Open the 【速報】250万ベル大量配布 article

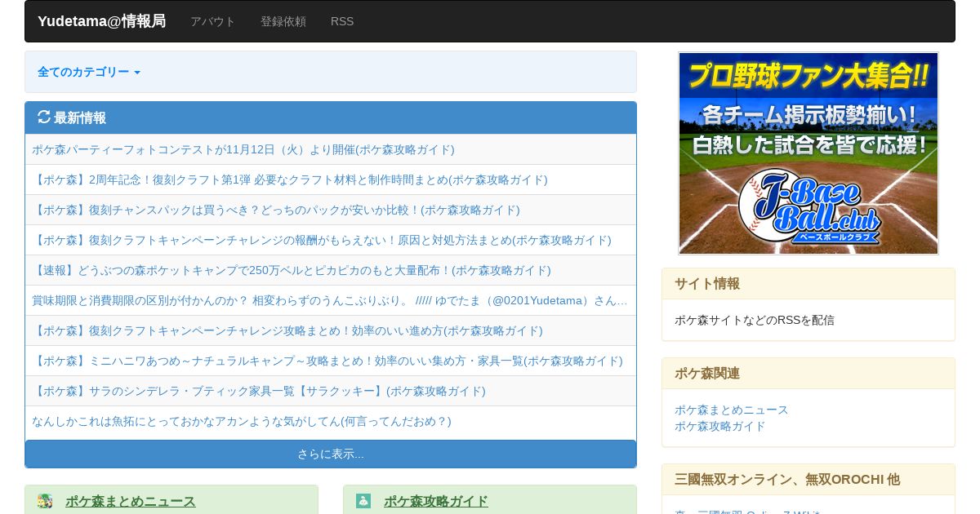(292, 270)
